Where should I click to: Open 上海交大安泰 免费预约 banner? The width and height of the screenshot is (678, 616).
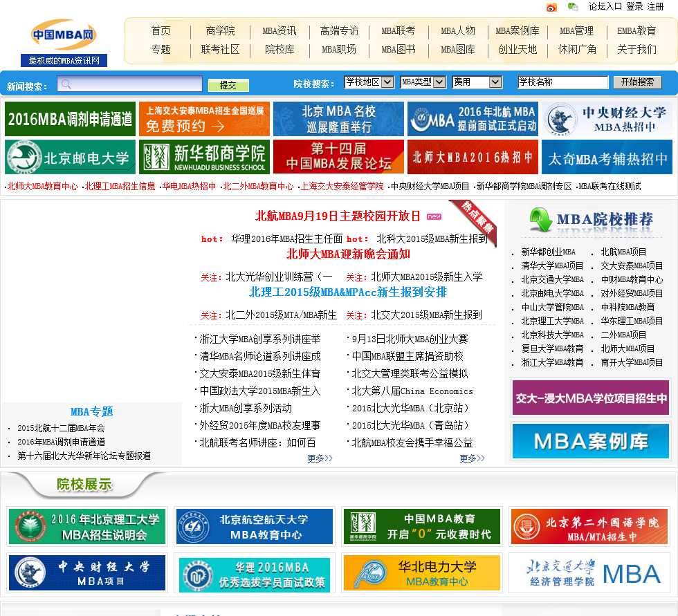point(205,119)
